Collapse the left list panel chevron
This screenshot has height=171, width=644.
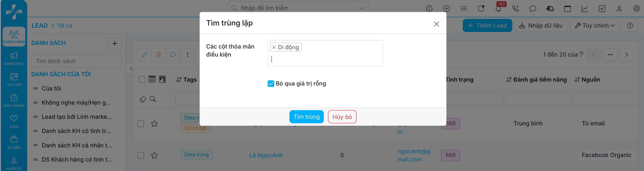(x=131, y=69)
